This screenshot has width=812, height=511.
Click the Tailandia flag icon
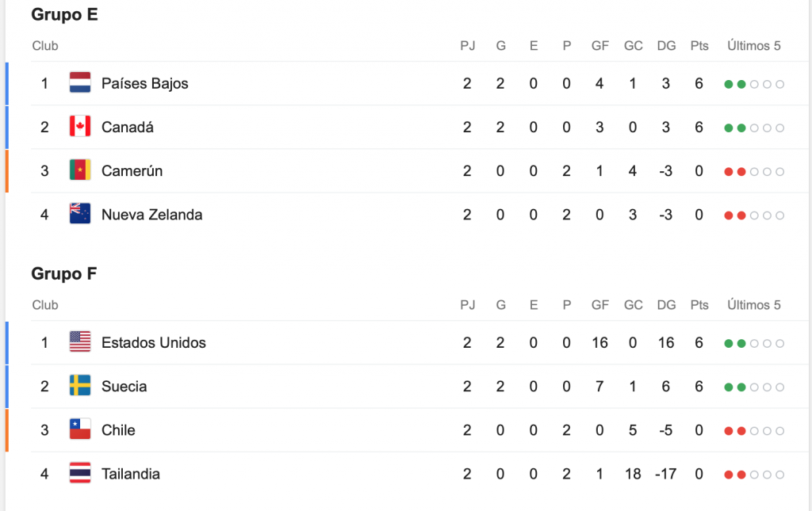tap(80, 473)
